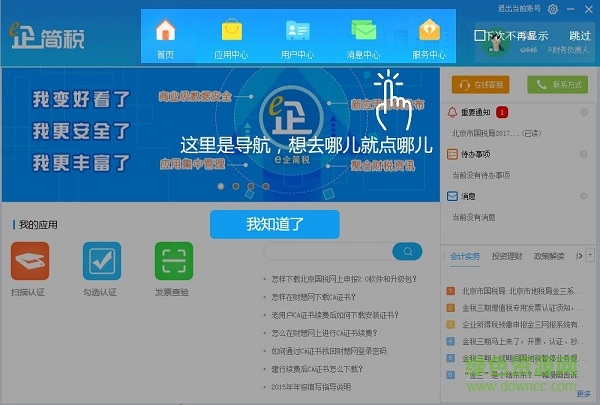Viewport: 600px width, 405px height.
Task: Open 服务中心 icon
Action: click(429, 30)
